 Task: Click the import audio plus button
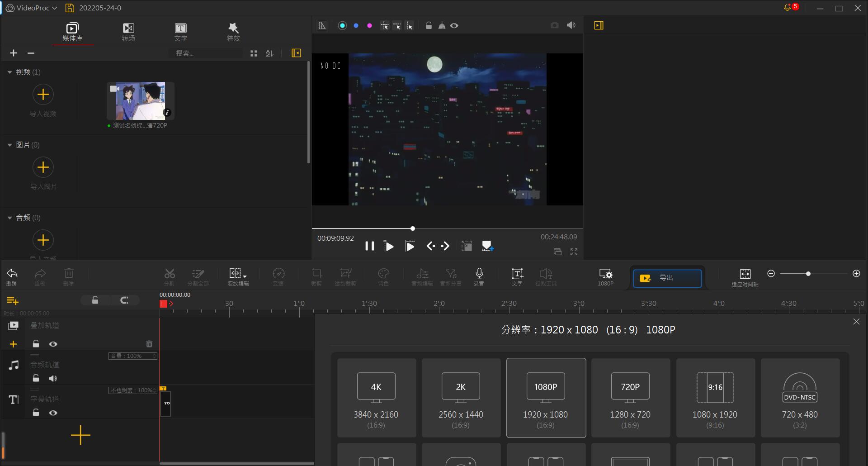coord(43,240)
